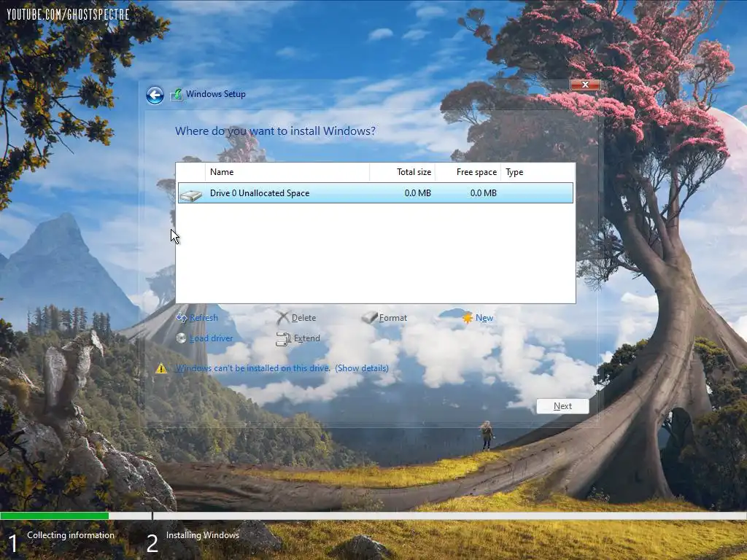
Task: Select the Drive 0 Unallocated Space row
Action: 376,192
